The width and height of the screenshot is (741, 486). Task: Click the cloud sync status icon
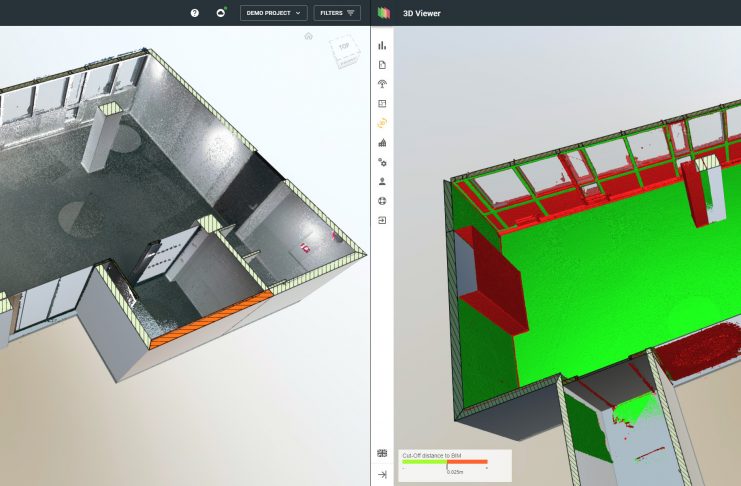pyautogui.click(x=221, y=13)
